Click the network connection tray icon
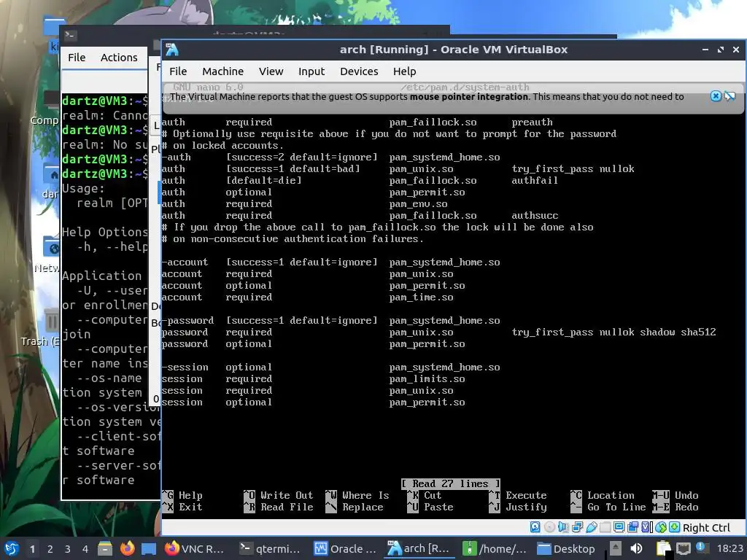The width and height of the screenshot is (747, 560). pos(683,548)
